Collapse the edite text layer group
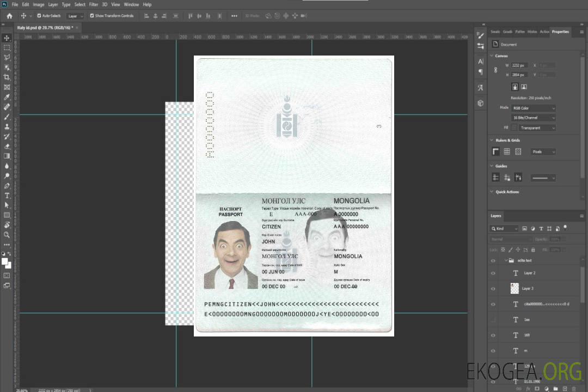 point(506,260)
